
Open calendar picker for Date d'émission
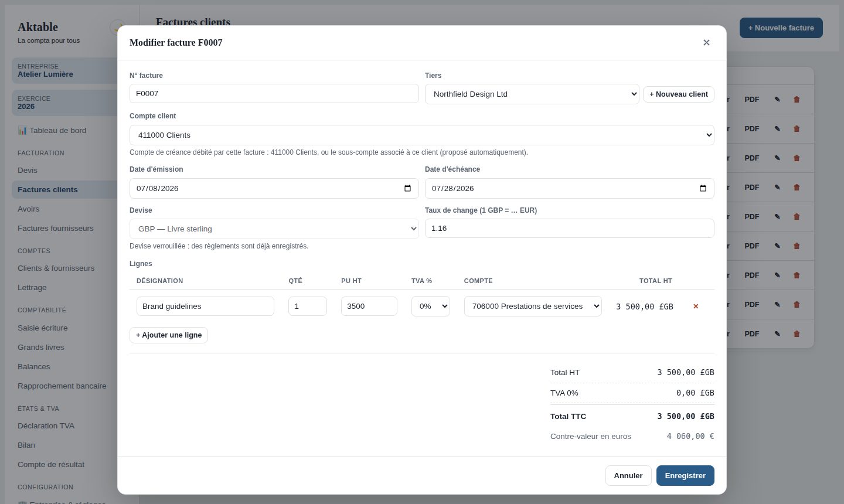[407, 188]
